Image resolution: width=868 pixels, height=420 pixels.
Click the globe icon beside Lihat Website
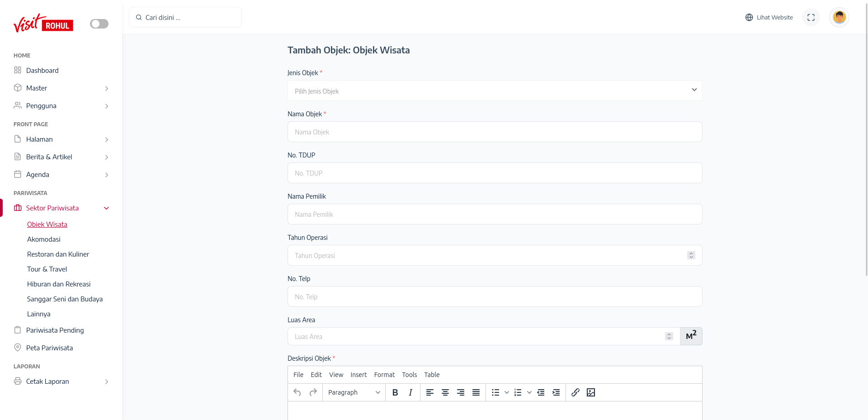point(749,17)
